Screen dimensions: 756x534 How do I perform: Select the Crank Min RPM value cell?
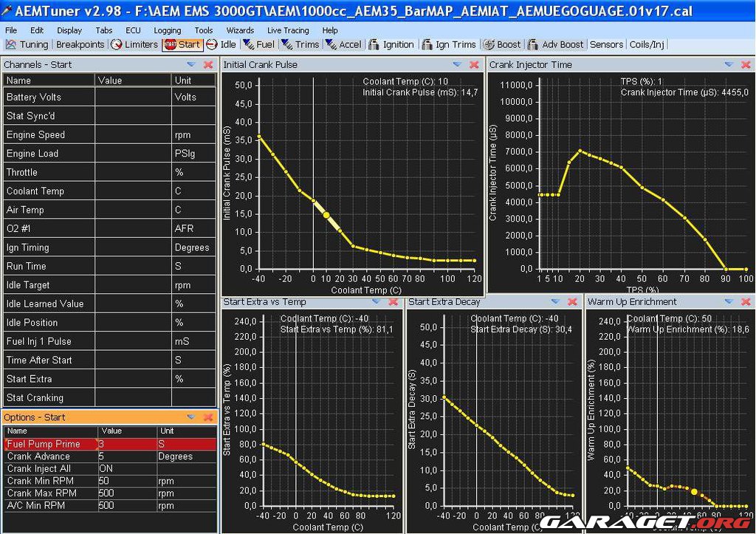click(x=128, y=481)
